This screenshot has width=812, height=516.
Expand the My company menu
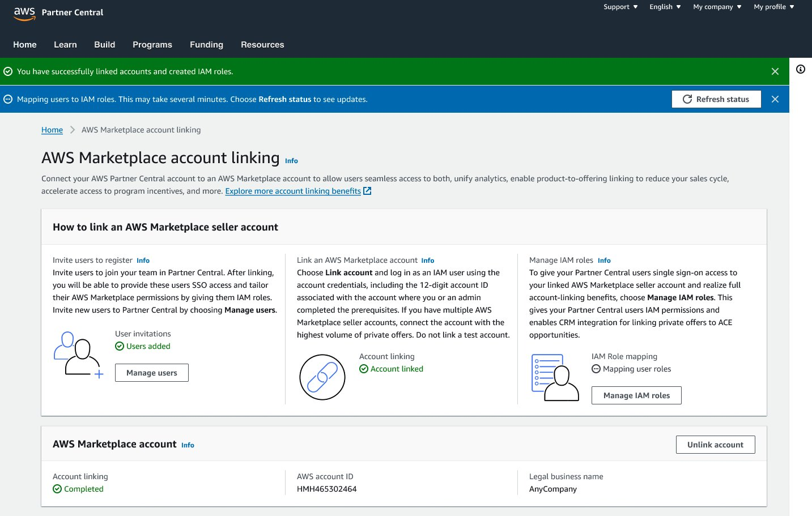[717, 7]
